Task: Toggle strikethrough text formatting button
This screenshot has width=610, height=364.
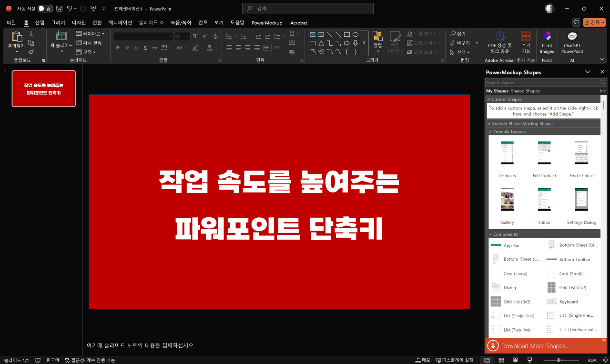Action: (154, 48)
